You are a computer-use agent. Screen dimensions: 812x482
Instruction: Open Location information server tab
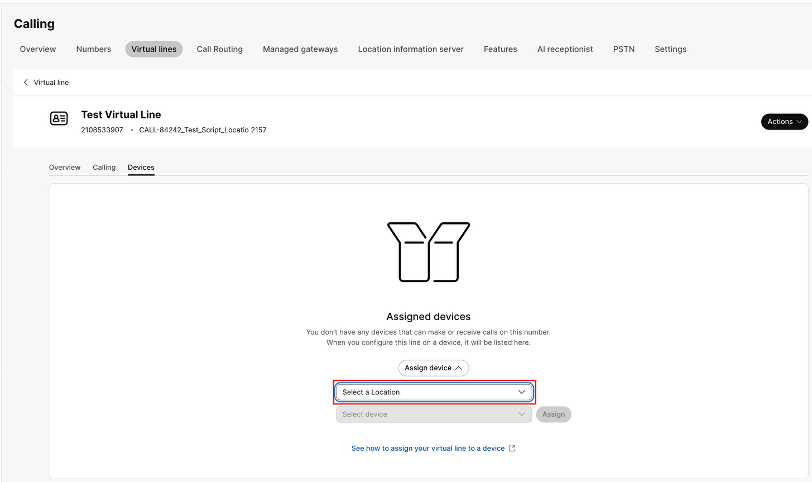411,49
